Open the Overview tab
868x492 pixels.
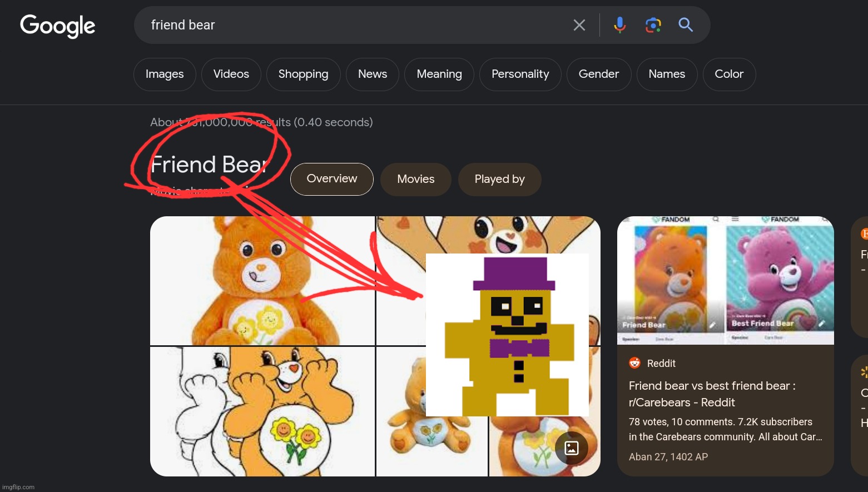pyautogui.click(x=332, y=179)
